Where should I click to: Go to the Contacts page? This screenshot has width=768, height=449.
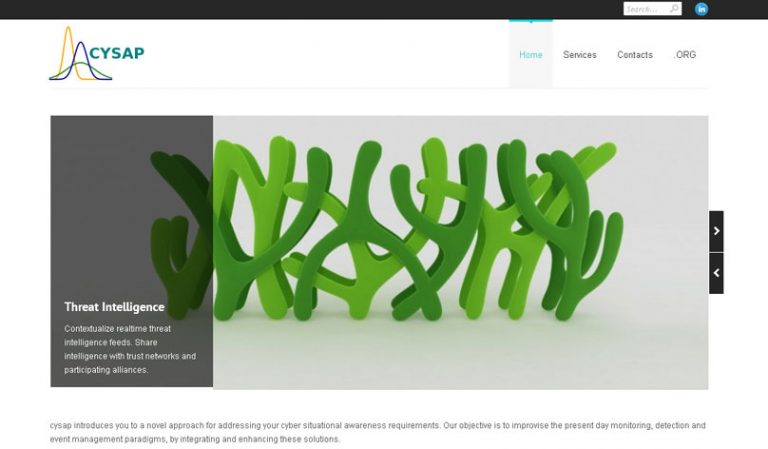coord(635,54)
